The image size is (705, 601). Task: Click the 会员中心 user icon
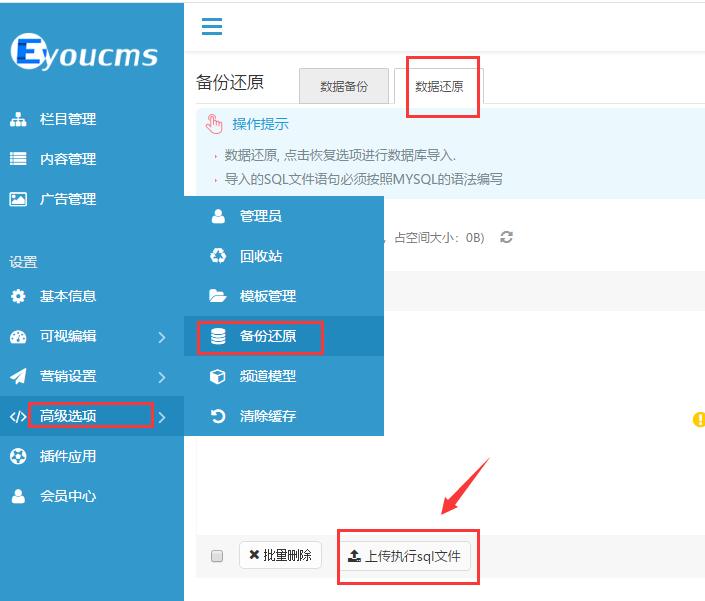[x=18, y=496]
